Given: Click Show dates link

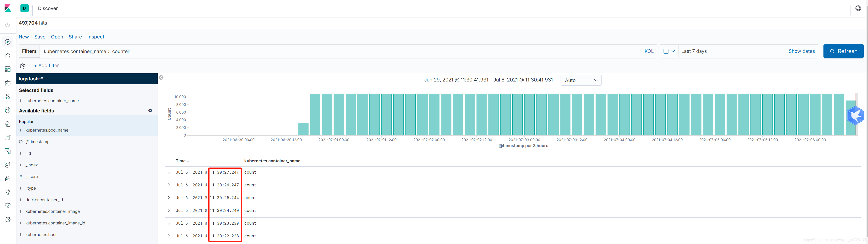Looking at the screenshot, I should coord(801,51).
